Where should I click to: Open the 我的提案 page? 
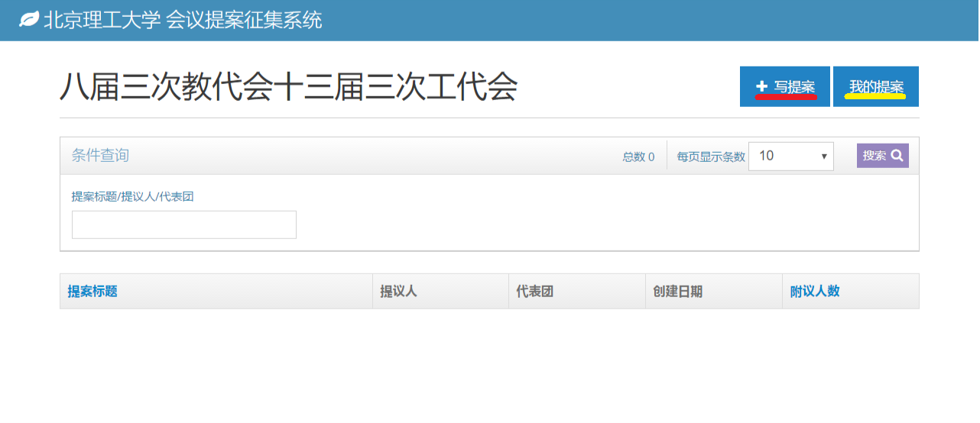[x=875, y=86]
